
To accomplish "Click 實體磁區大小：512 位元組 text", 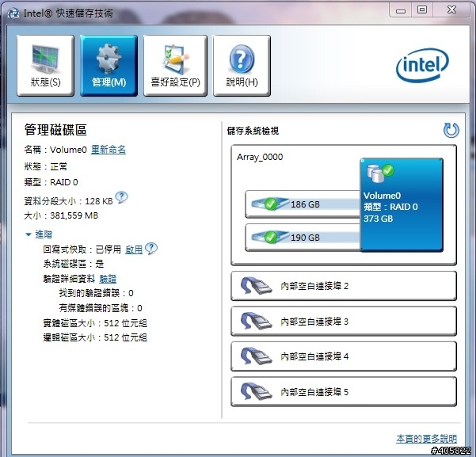I will (95, 323).
